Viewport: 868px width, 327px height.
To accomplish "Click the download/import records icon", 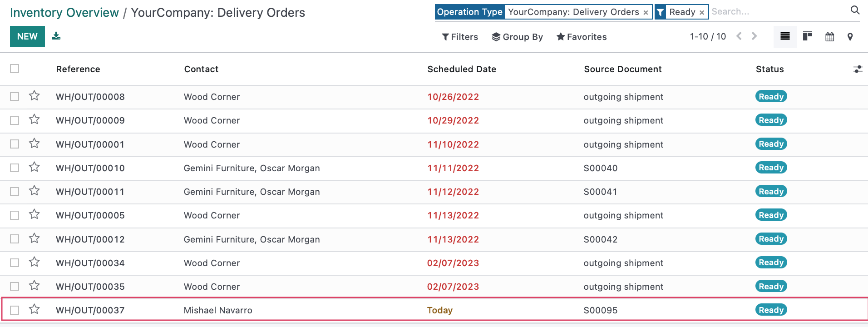I will (56, 36).
